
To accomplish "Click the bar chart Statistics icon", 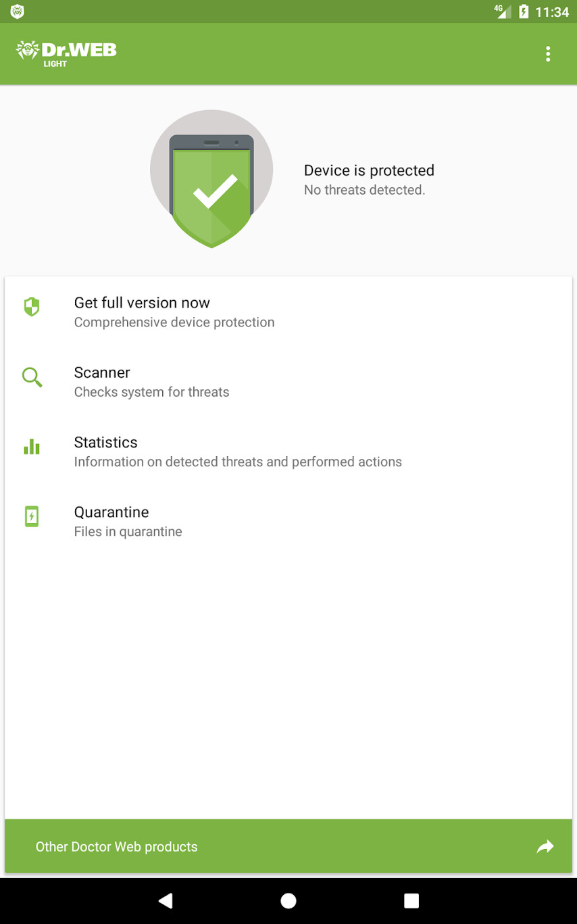I will coord(32,447).
